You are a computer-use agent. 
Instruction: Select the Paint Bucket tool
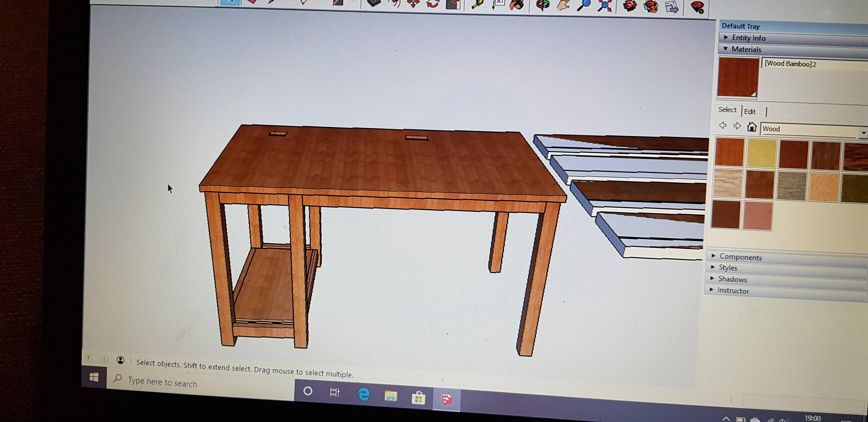pos(517,5)
